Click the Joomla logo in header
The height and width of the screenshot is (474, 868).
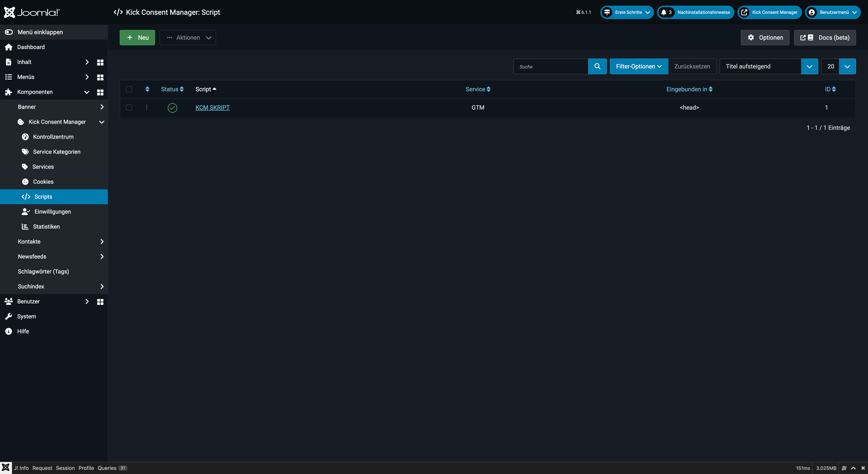point(32,12)
